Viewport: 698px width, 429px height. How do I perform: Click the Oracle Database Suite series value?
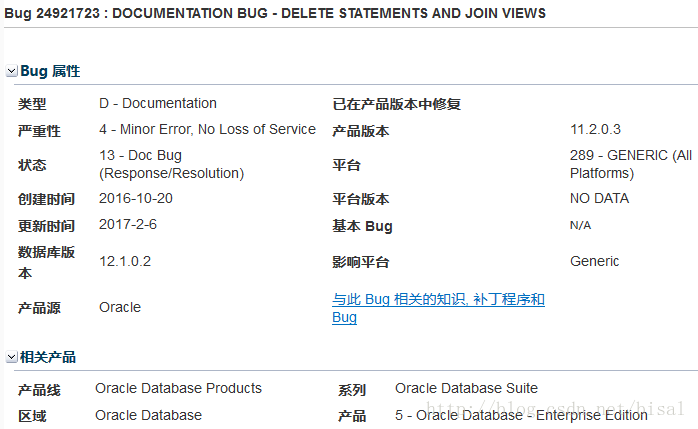point(466,388)
